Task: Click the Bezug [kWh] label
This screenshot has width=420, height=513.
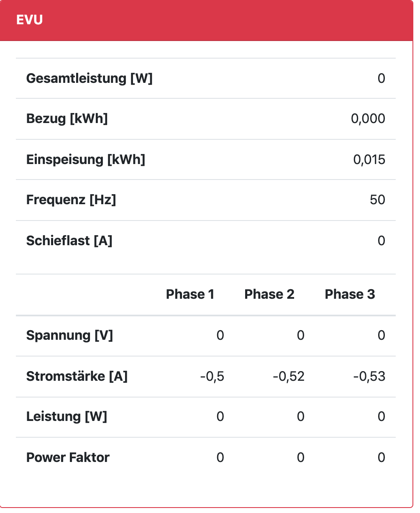Action: pos(67,119)
